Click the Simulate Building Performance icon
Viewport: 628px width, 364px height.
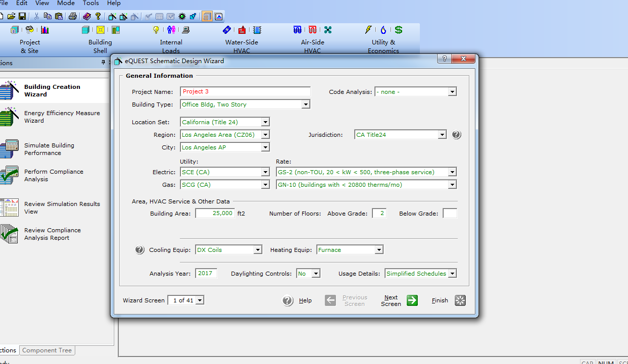[x=9, y=149]
